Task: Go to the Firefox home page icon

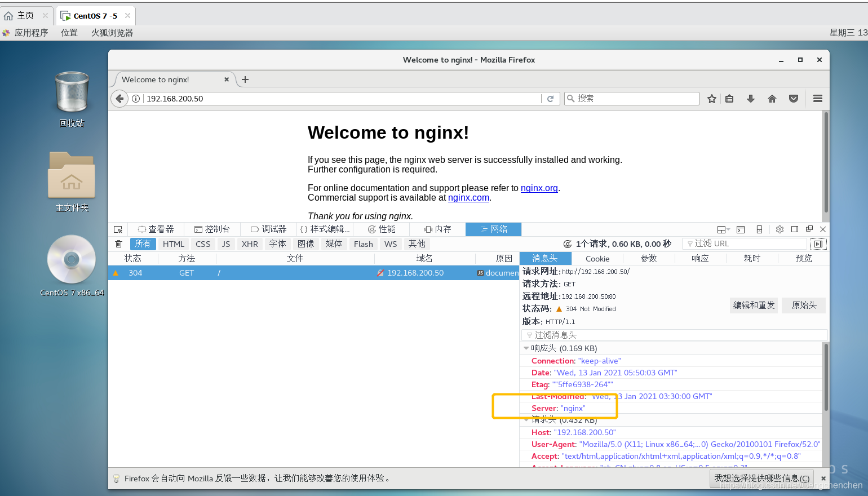Action: pyautogui.click(x=772, y=99)
